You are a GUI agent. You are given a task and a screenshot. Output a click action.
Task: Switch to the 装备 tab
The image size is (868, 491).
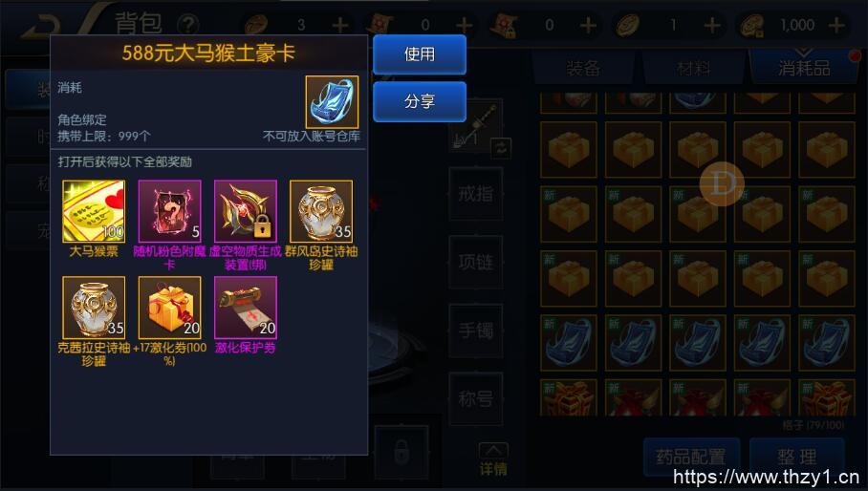click(x=583, y=68)
